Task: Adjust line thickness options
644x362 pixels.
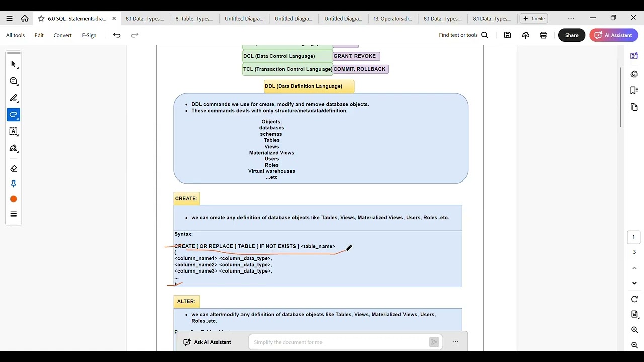Action: pyautogui.click(x=14, y=214)
